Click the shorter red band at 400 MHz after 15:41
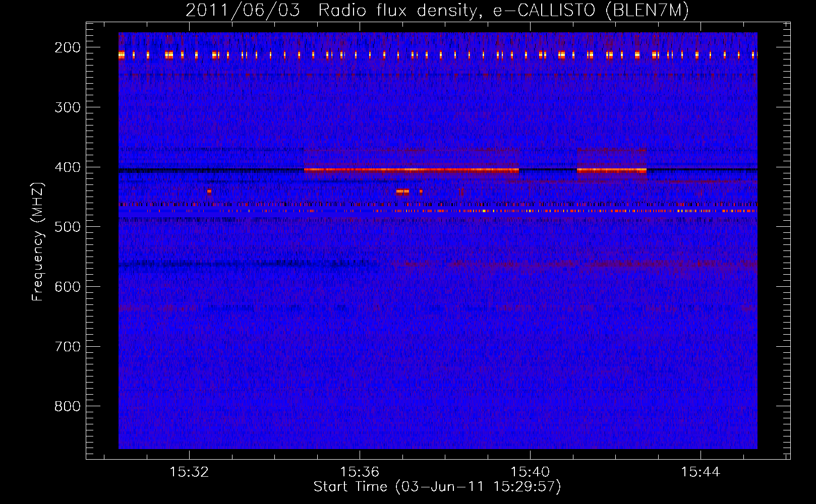The width and height of the screenshot is (816, 504). tap(612, 170)
